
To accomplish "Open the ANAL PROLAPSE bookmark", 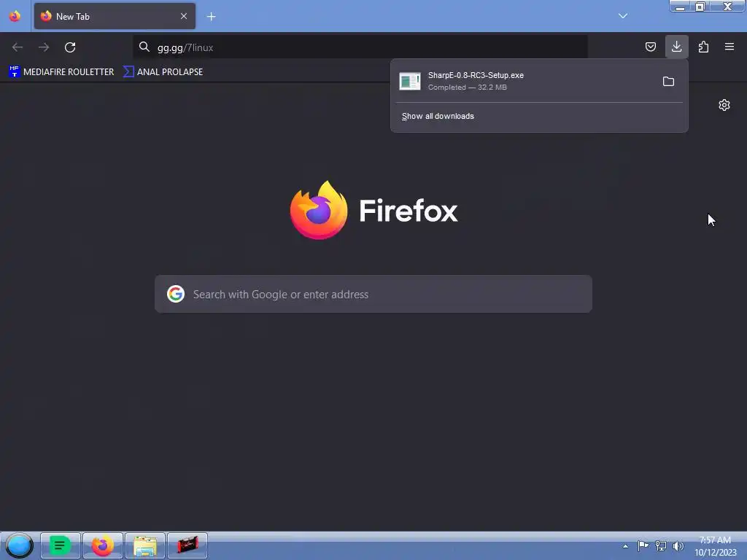I will (163, 72).
